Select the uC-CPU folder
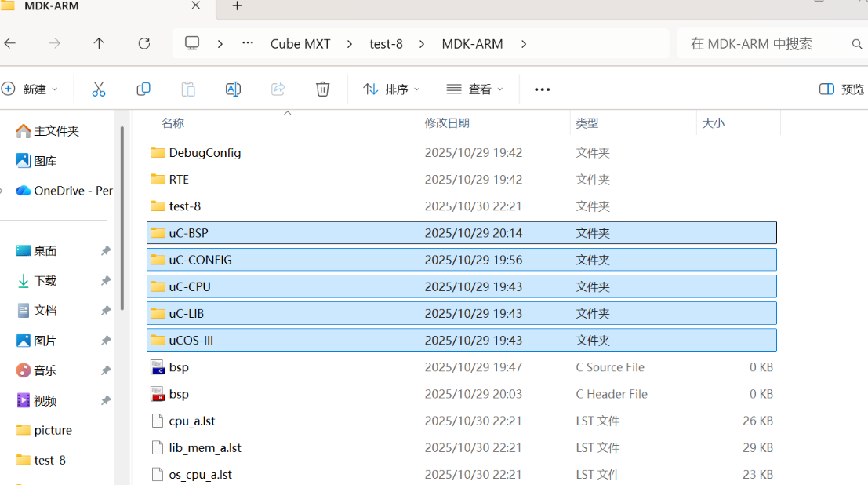The image size is (868, 485). 462,286
